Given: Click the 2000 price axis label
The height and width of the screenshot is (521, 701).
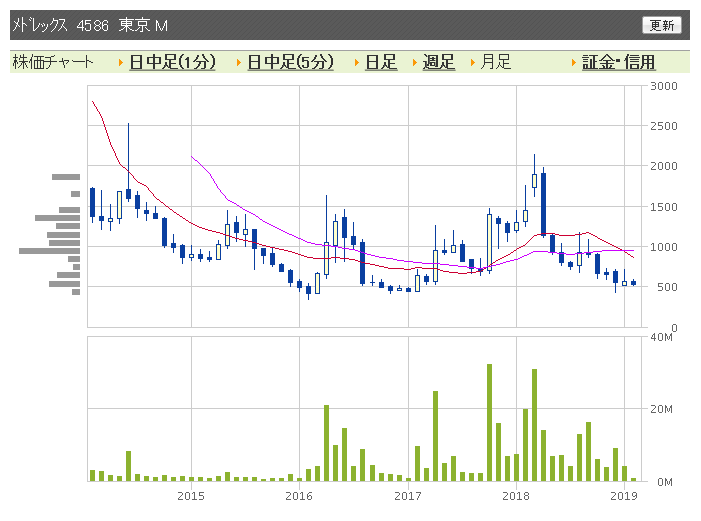Looking at the screenshot, I should 664,166.
